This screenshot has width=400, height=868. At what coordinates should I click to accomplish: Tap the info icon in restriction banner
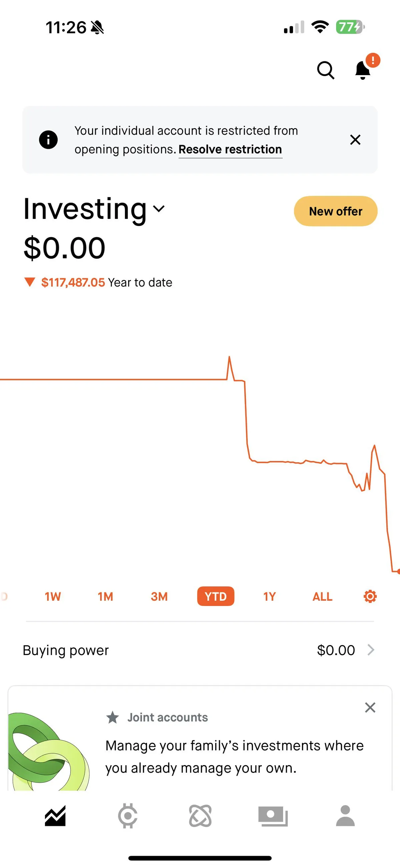click(x=48, y=140)
